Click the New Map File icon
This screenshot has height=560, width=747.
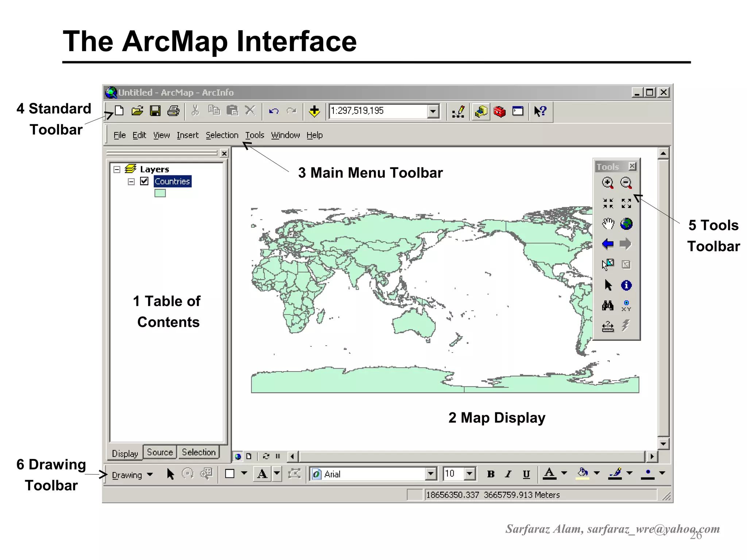click(119, 110)
